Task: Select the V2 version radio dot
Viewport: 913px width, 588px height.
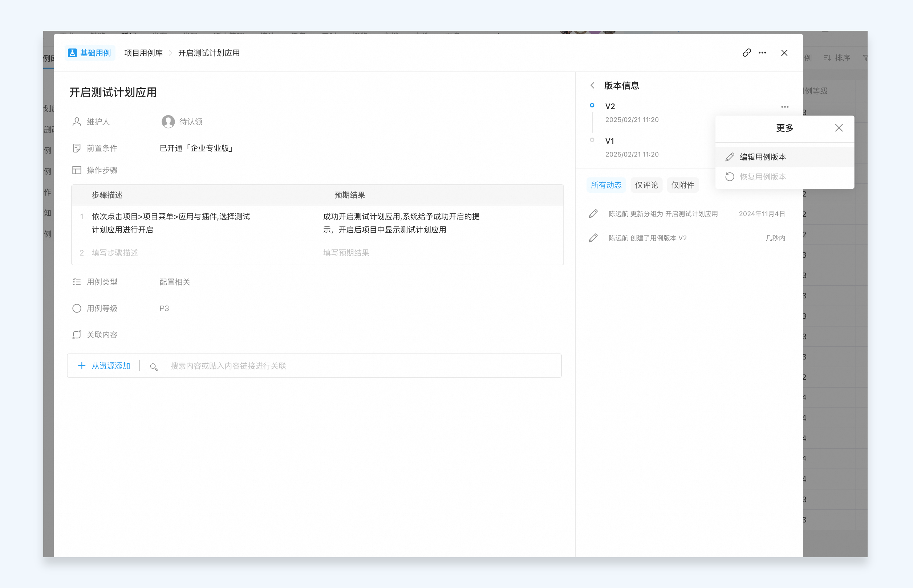Action: (x=592, y=105)
